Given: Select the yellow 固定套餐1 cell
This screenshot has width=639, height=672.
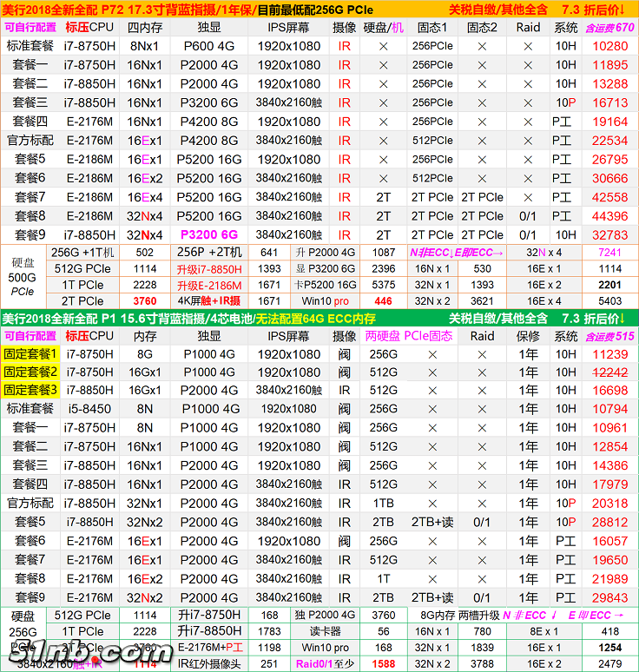Looking at the screenshot, I should pos(31,354).
